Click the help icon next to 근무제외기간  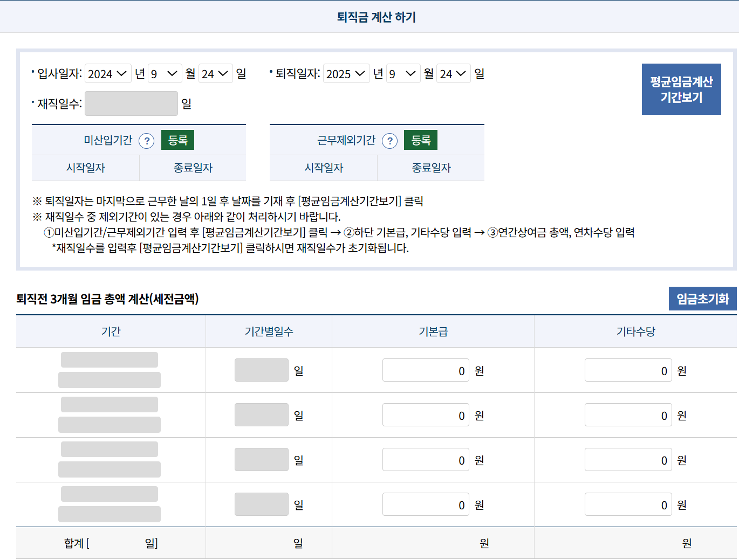click(x=389, y=141)
